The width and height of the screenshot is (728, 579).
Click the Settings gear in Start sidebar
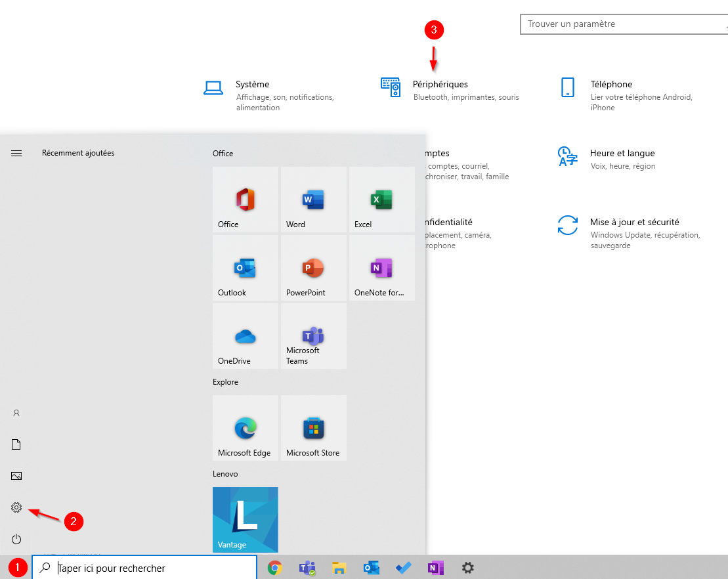click(x=16, y=507)
